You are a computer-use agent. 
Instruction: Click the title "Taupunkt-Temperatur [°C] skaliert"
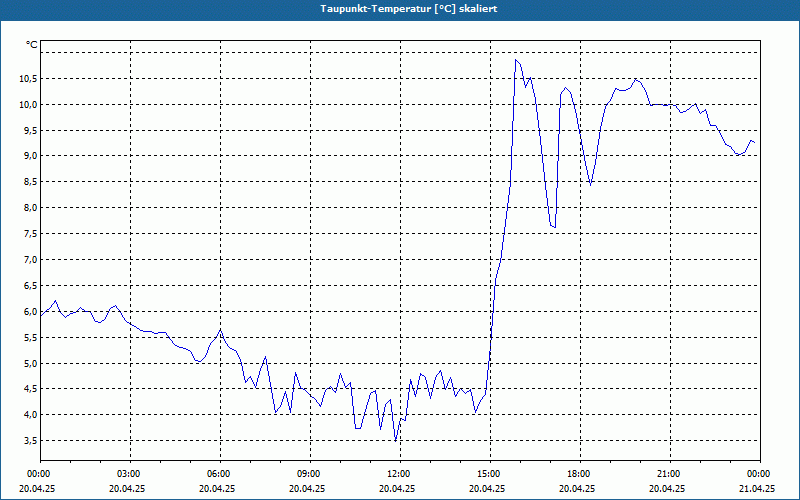[409, 9]
